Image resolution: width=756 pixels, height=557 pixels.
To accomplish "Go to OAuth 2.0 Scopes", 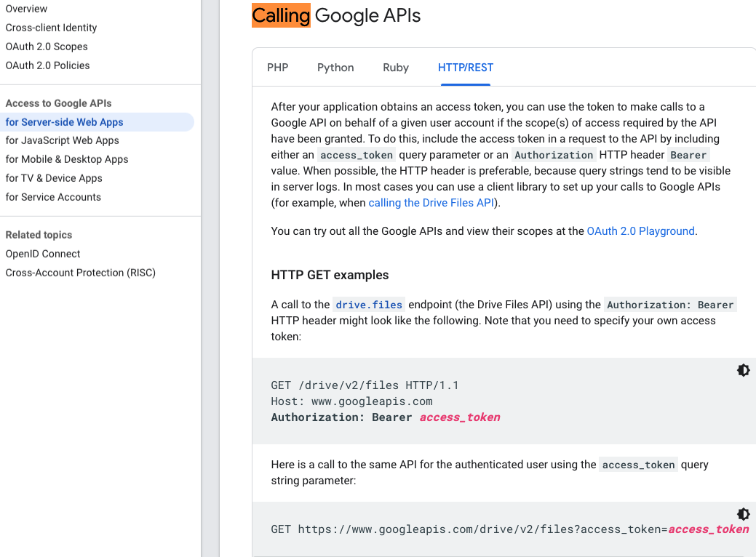I will pos(47,47).
